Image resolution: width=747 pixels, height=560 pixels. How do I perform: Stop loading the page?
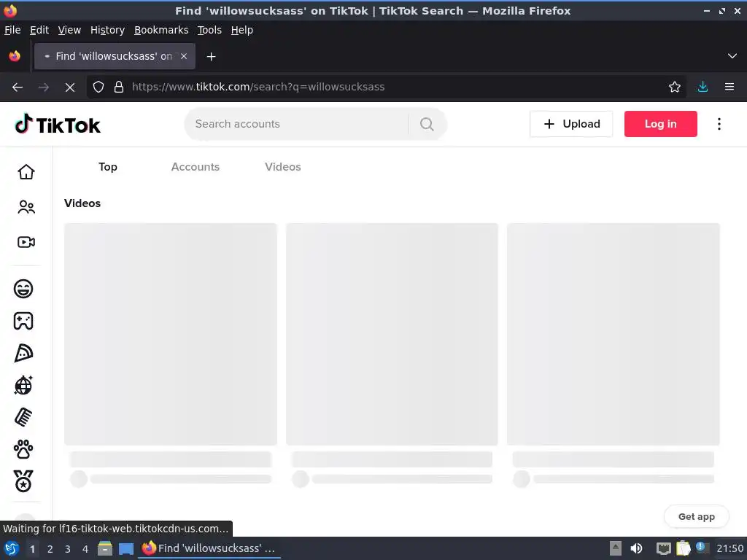pos(69,87)
